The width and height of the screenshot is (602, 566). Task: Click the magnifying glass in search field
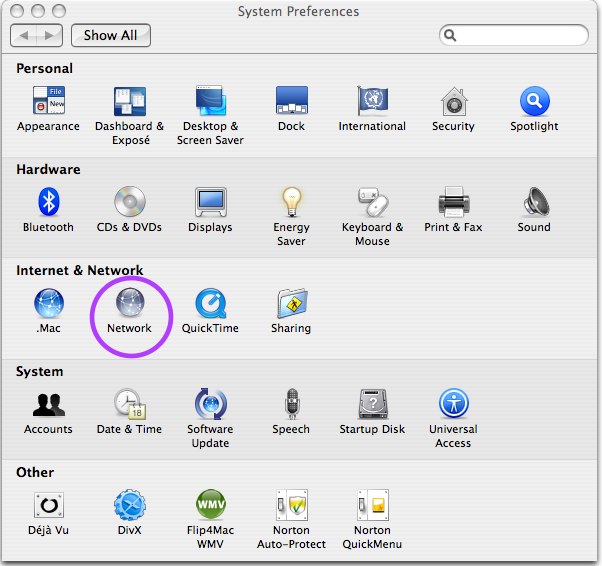450,35
